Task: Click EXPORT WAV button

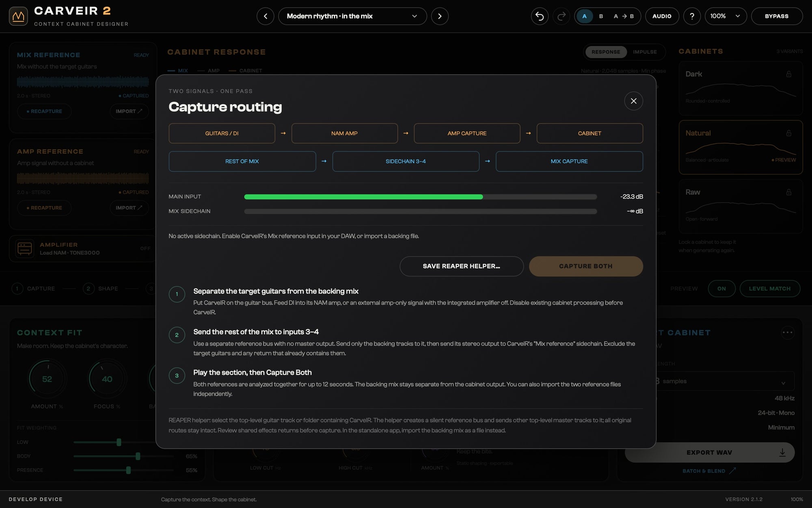Action: click(710, 452)
